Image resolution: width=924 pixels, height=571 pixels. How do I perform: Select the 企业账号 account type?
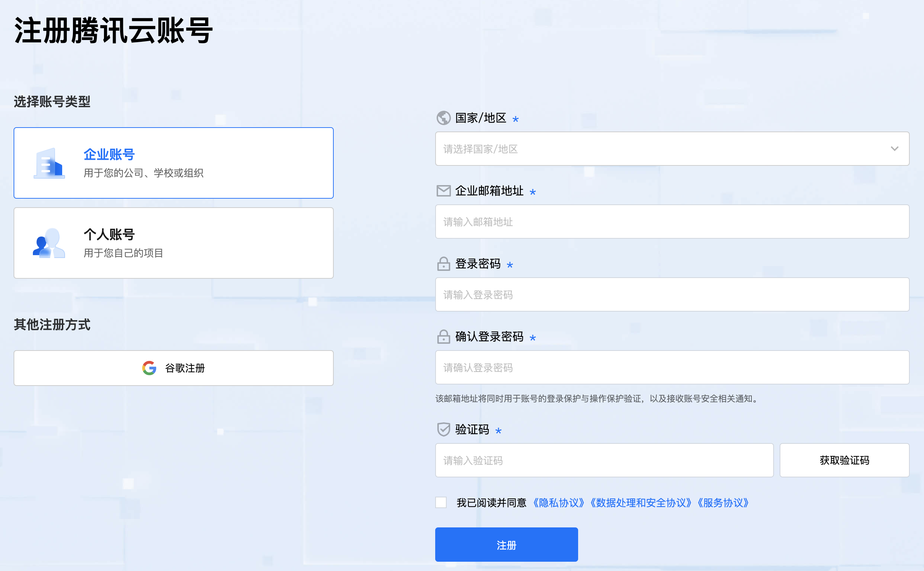(173, 163)
